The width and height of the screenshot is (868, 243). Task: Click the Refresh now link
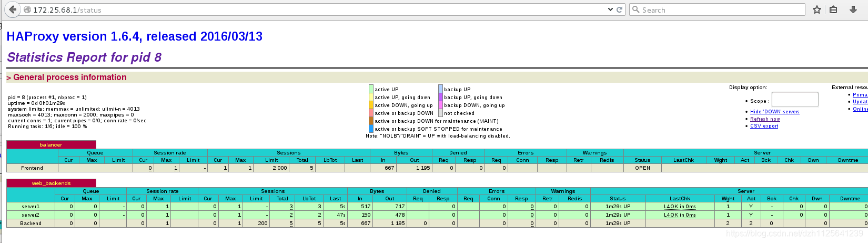(x=765, y=119)
